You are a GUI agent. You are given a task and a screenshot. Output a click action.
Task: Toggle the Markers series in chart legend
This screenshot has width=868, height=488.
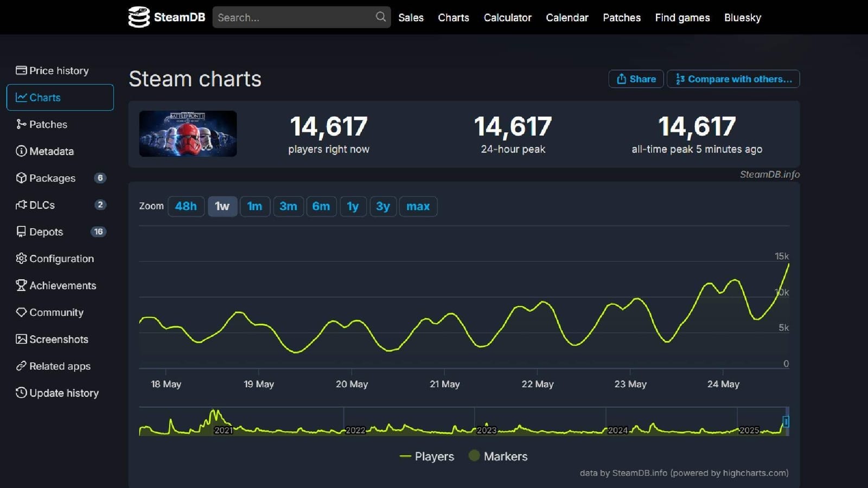498,457
